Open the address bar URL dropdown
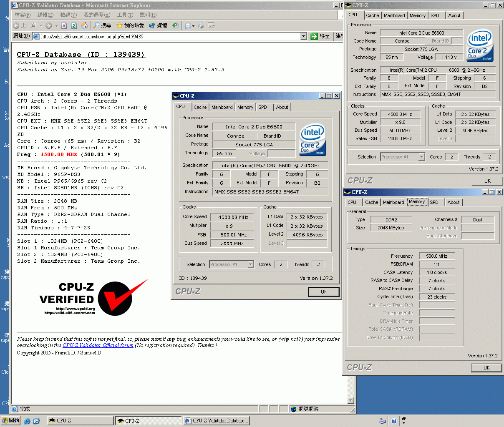 [304, 36]
